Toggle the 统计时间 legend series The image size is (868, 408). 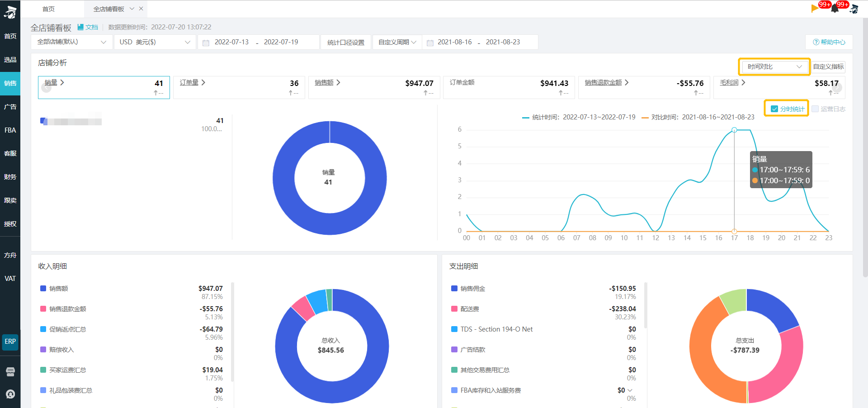coord(579,117)
